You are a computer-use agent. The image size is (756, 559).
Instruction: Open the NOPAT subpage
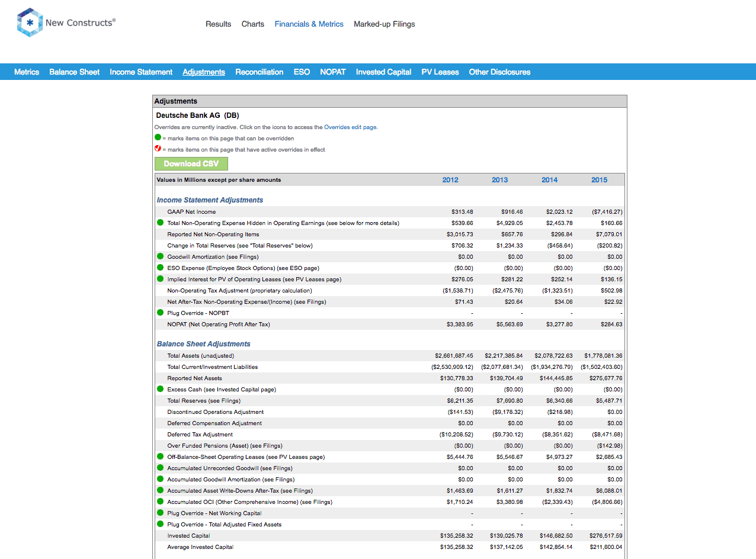click(x=333, y=72)
